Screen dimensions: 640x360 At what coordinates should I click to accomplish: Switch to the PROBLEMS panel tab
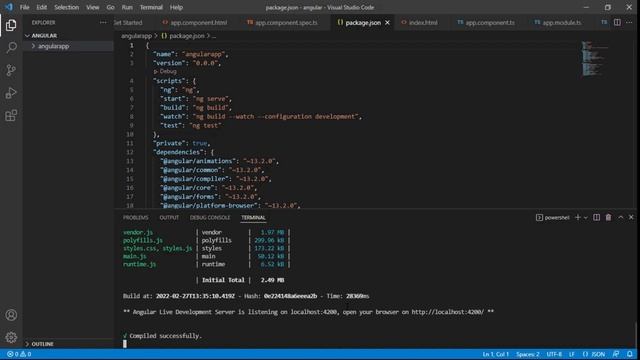tap(136, 218)
